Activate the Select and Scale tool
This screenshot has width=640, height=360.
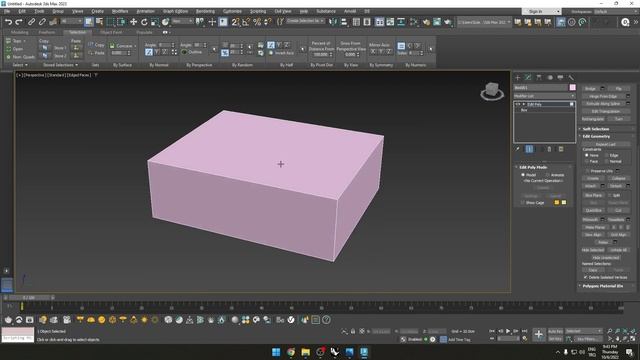[155, 22]
